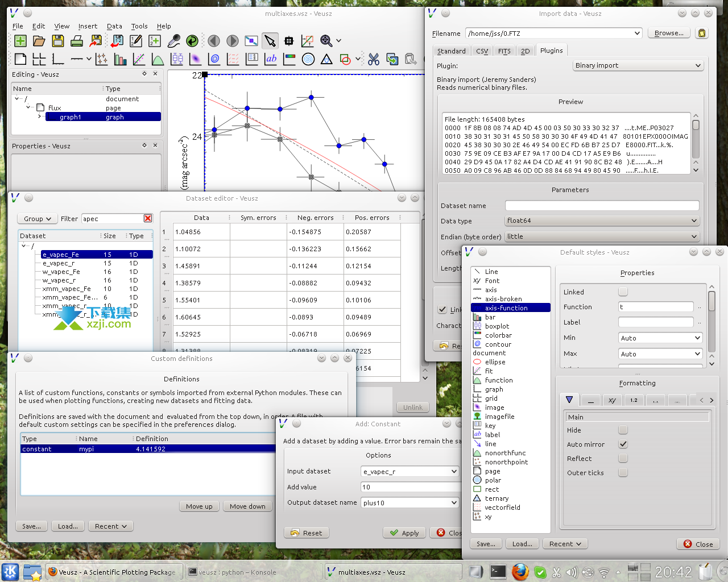Viewport: 728px width, 582px height.
Task: Add a ternary graph widget from toolbar
Action: pos(326,59)
